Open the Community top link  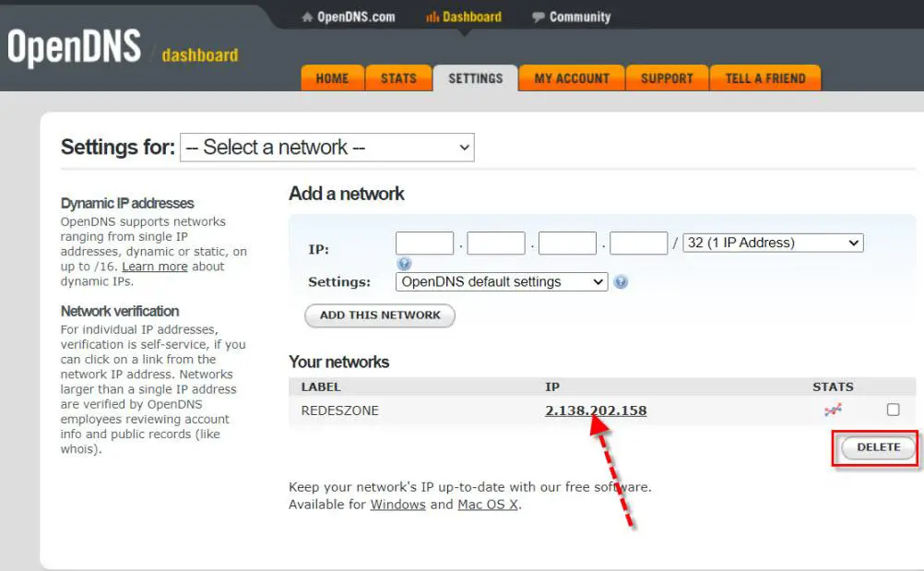572,18
